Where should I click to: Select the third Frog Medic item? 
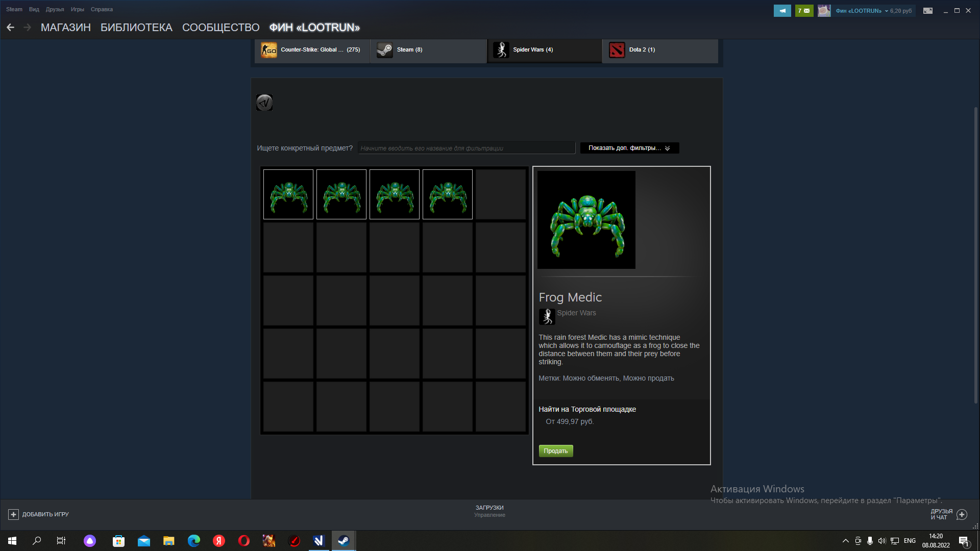pyautogui.click(x=395, y=194)
